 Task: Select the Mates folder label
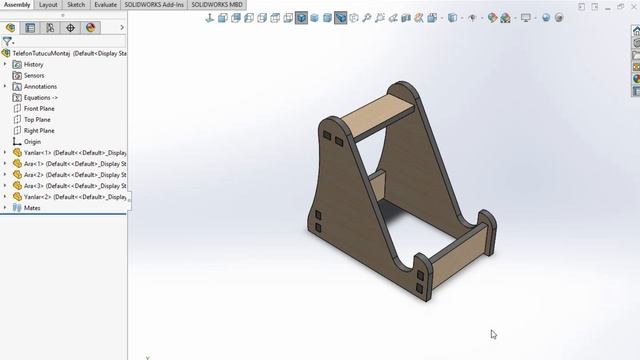pyautogui.click(x=32, y=208)
